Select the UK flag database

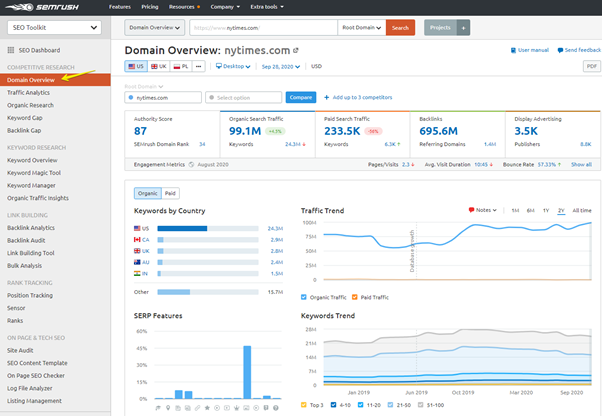[x=159, y=66]
